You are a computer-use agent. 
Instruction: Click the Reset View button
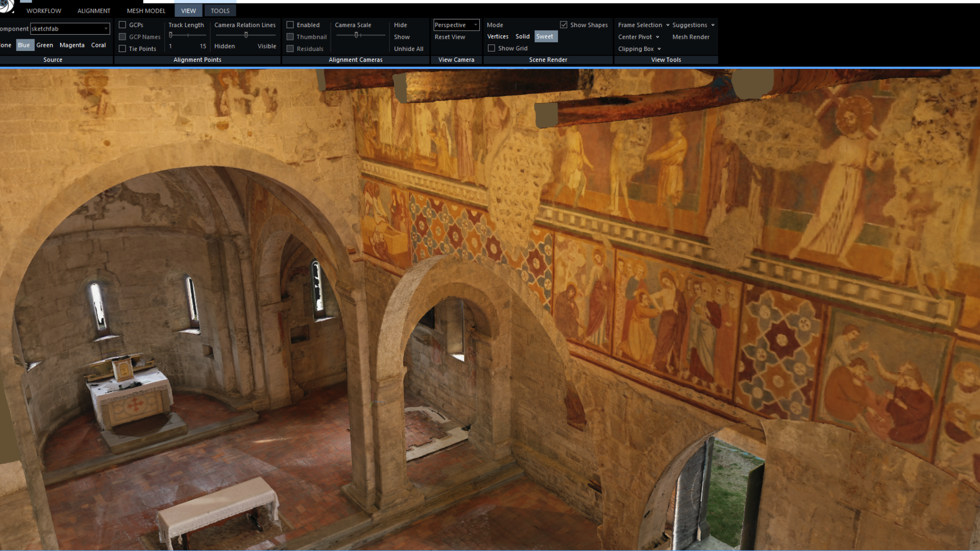(450, 37)
